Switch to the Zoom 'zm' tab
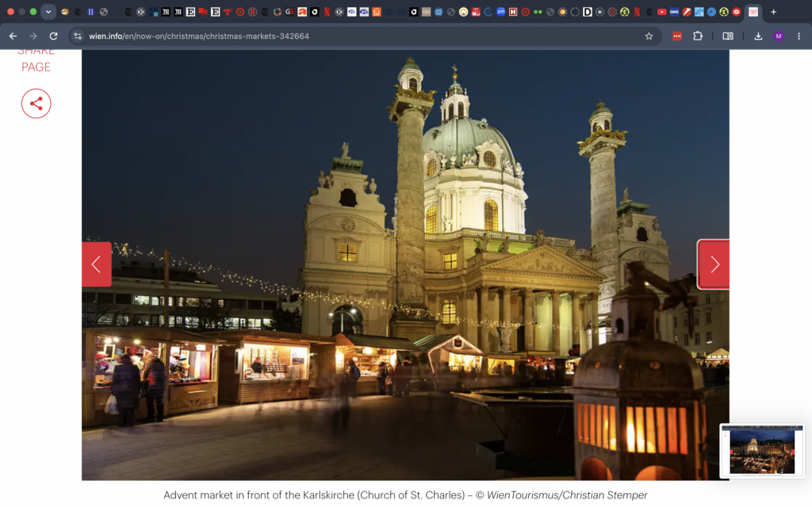812x508 pixels. (x=501, y=12)
